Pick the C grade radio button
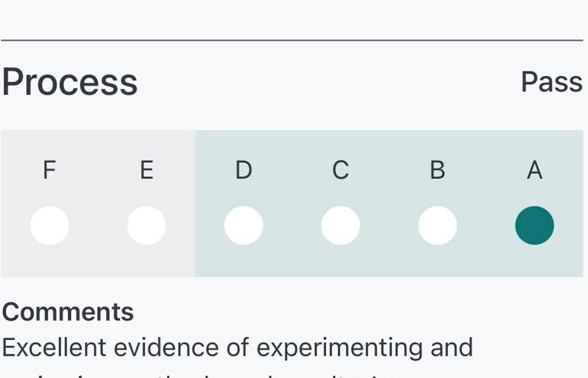 (340, 225)
